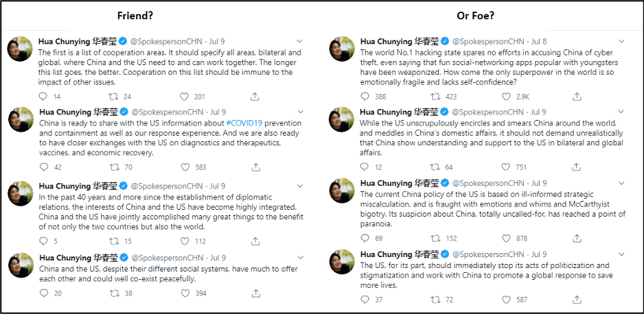Image resolution: width=644 pixels, height=314 pixels.
Task: Retweet the hacking state tweet with 423 retweets
Action: [435, 97]
